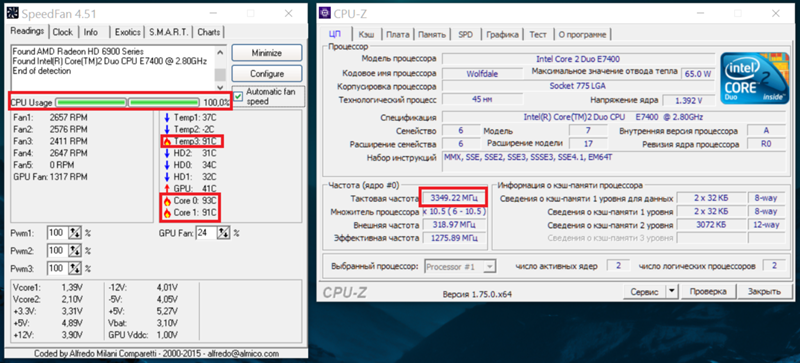The width and height of the screenshot is (800, 363).
Task: Click the blue arrow icon beside Temp2
Action: [x=167, y=129]
